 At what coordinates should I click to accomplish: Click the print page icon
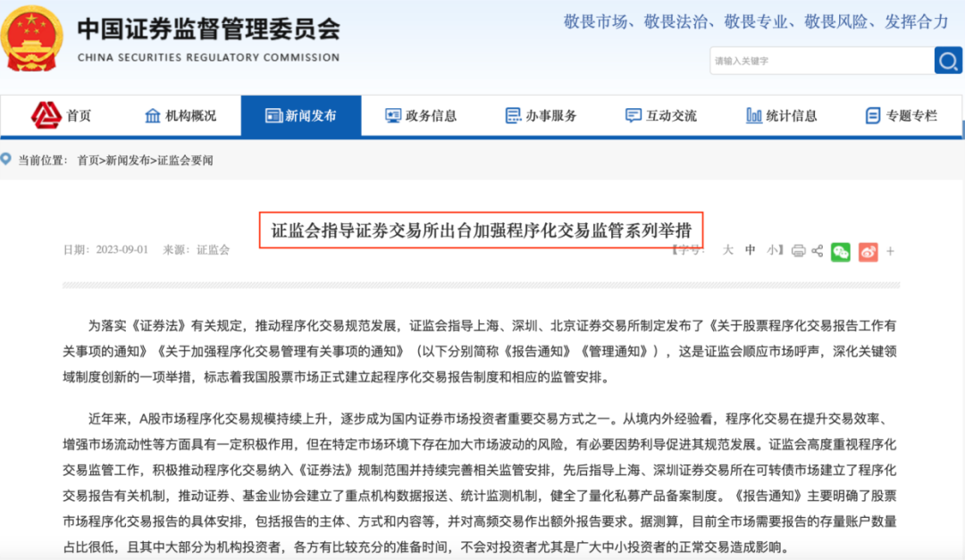798,251
